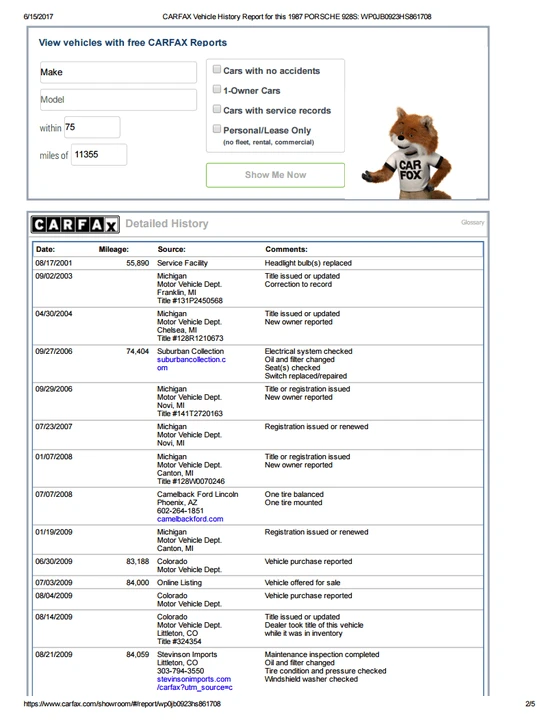
Task: Select the 07/23/2007 date cell
Action: point(54,427)
